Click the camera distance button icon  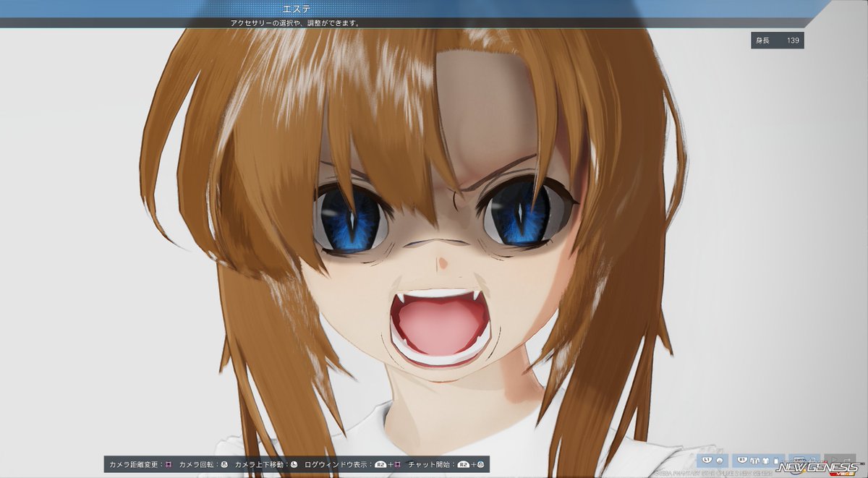click(x=169, y=464)
